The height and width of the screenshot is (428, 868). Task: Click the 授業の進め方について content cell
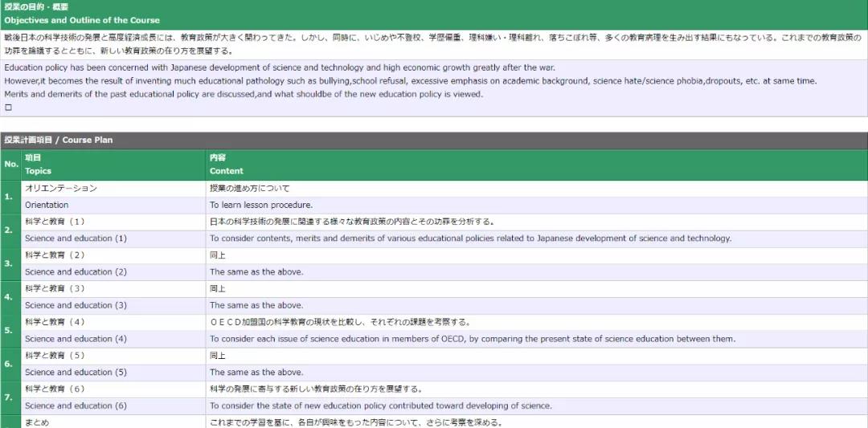pyautogui.click(x=536, y=189)
